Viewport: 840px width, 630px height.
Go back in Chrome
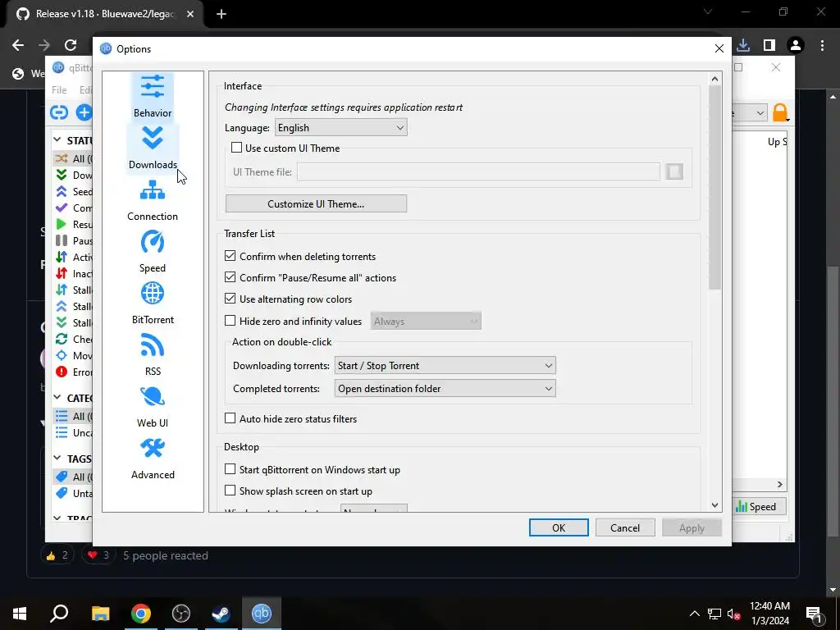18,45
